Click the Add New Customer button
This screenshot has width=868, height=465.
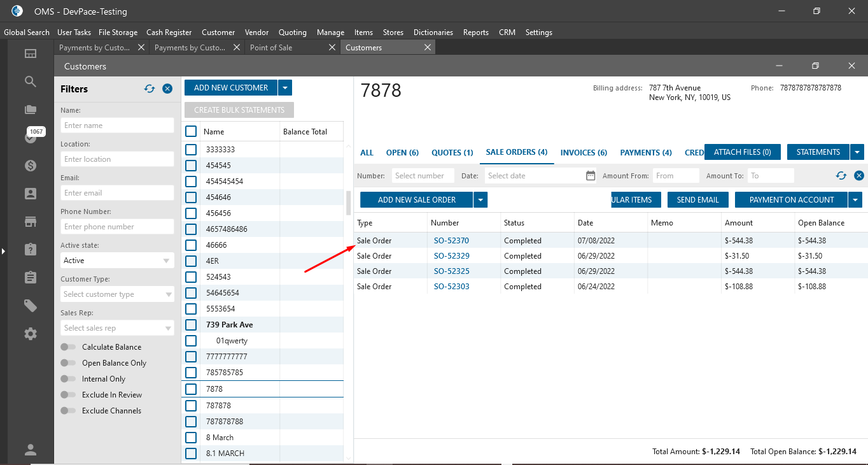pos(231,88)
